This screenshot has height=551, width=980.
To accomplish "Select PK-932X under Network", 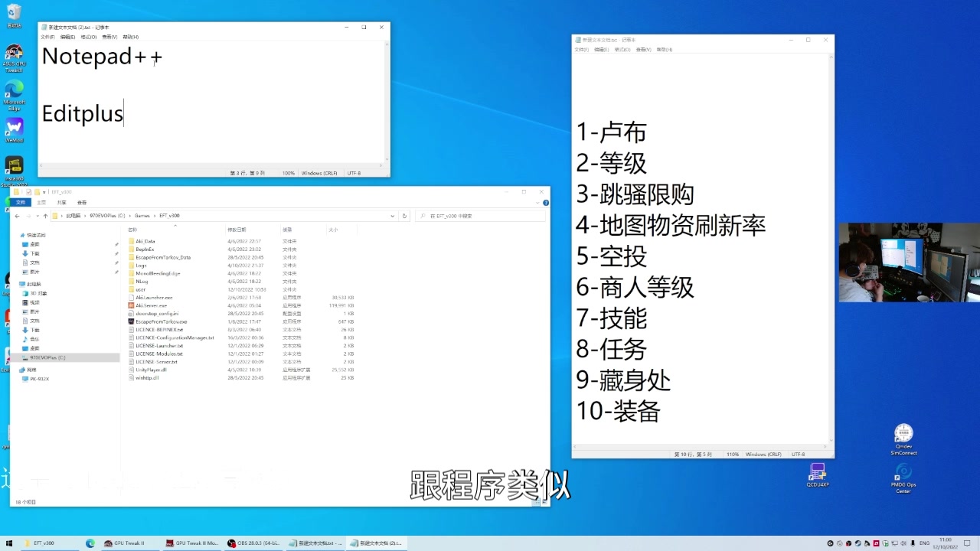I will [39, 379].
